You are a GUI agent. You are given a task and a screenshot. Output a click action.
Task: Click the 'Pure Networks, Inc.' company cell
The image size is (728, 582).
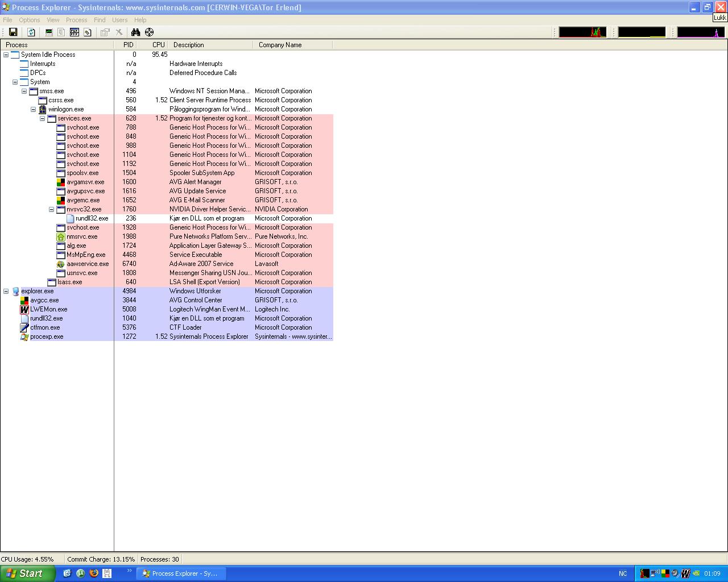coord(282,236)
